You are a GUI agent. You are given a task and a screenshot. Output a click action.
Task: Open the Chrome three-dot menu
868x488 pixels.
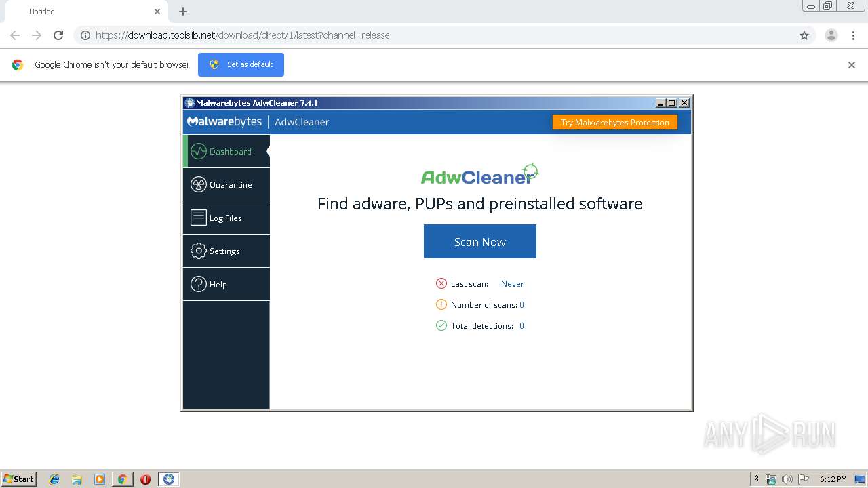click(x=853, y=35)
